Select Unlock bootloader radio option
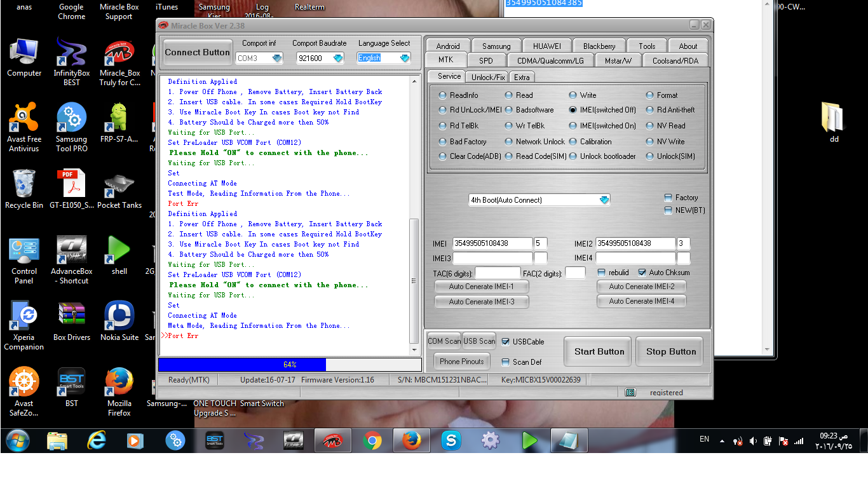This screenshot has width=868, height=488. (602, 156)
